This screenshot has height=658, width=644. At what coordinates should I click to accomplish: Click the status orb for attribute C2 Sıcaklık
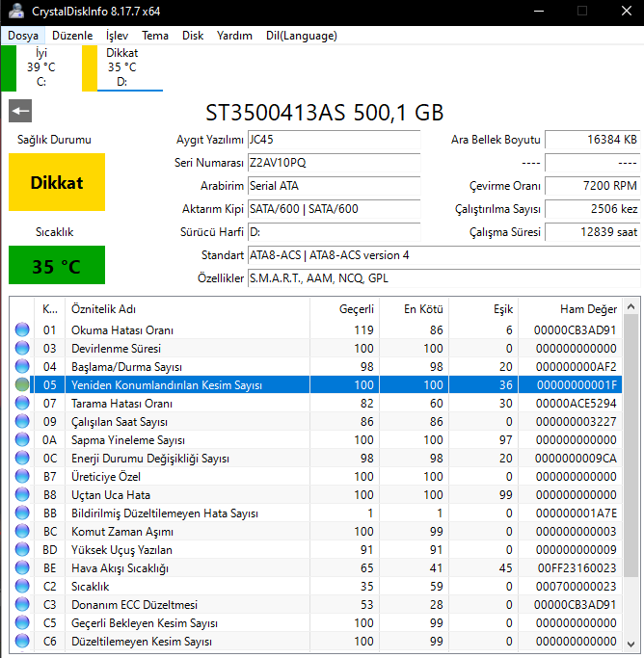click(x=22, y=586)
